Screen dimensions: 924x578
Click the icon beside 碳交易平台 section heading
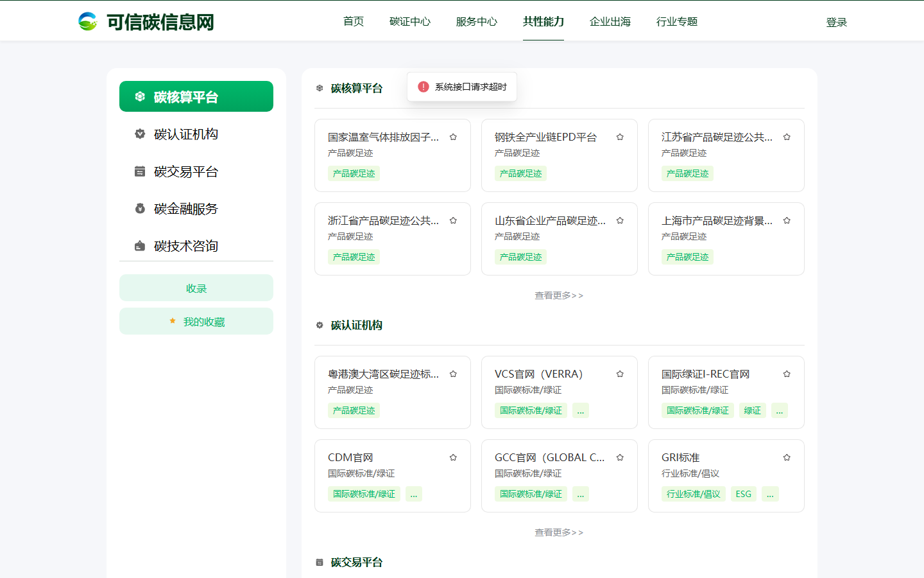tap(320, 562)
